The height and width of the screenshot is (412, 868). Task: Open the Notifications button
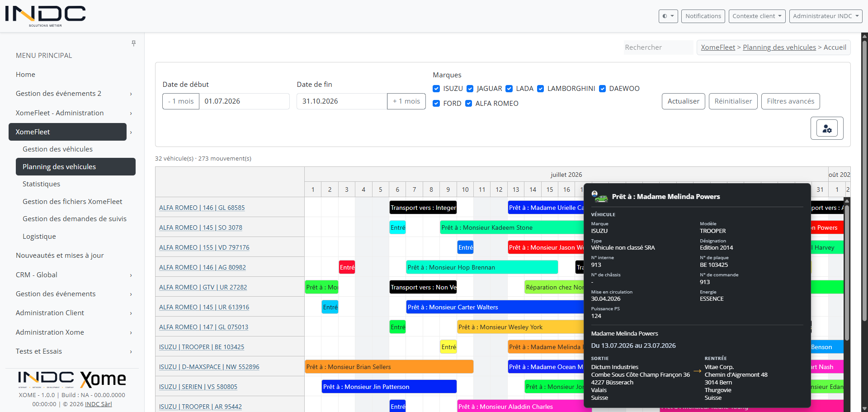[703, 16]
